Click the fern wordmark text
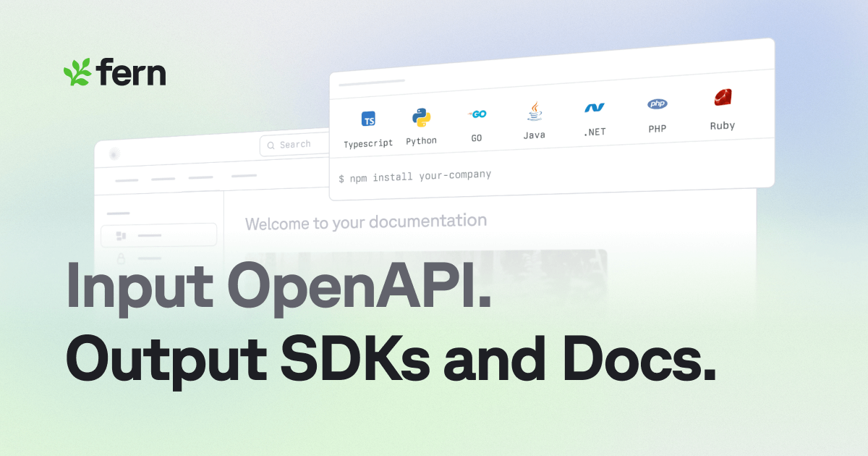 coord(131,72)
